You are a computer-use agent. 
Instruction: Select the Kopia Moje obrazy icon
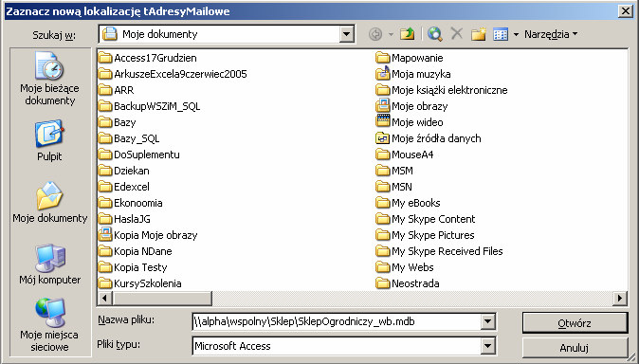[x=105, y=235]
